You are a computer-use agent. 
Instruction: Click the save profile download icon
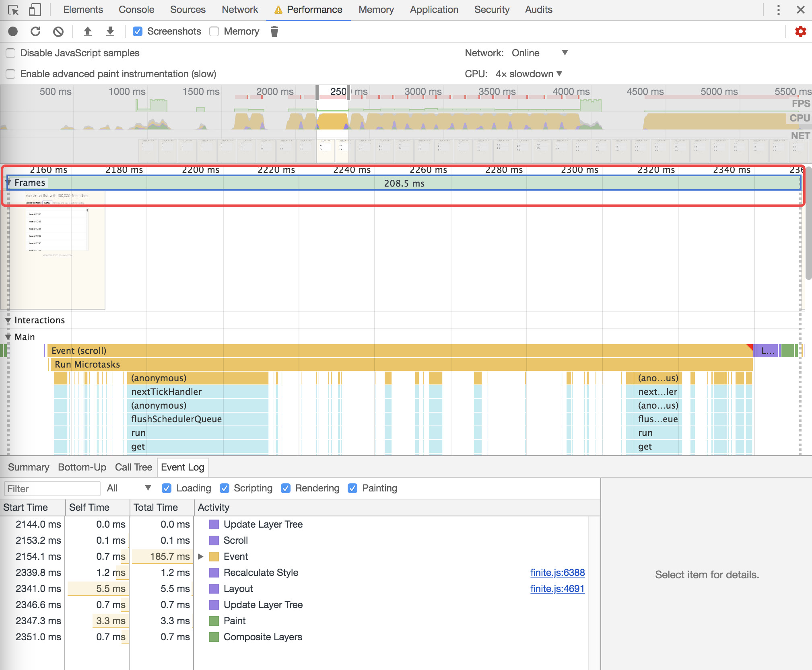point(110,31)
